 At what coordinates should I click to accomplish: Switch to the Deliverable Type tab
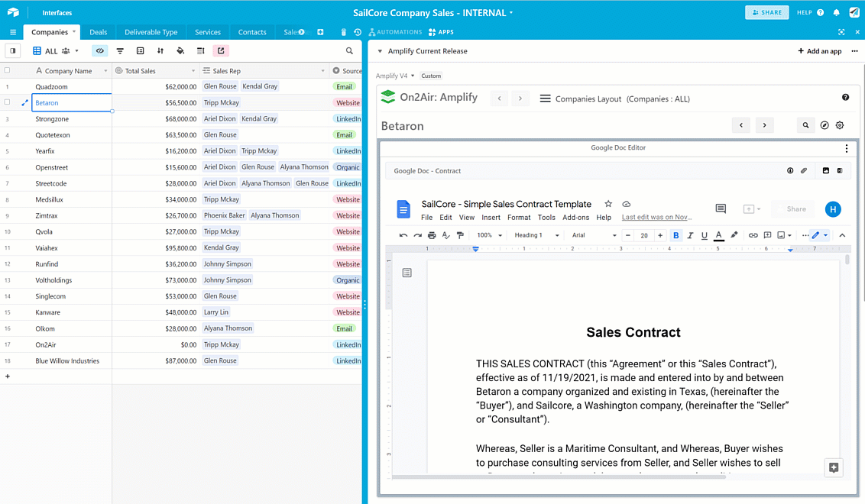[x=151, y=32]
